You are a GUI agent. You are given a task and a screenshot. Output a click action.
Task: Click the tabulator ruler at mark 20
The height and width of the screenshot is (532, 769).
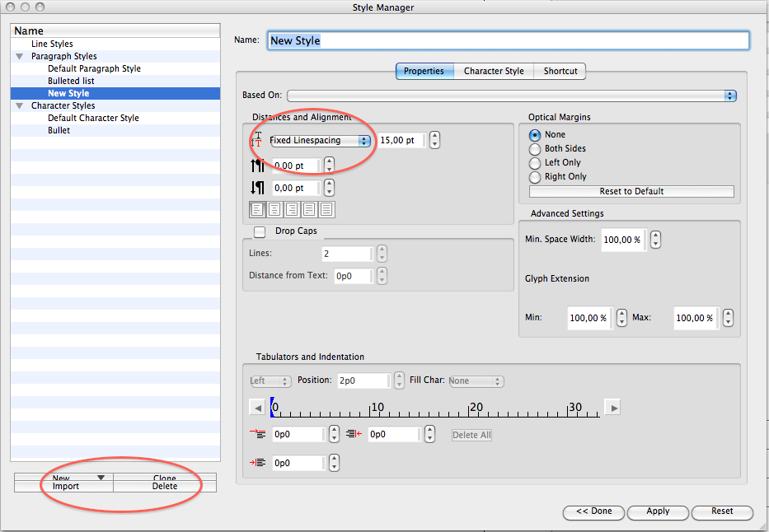(x=471, y=410)
